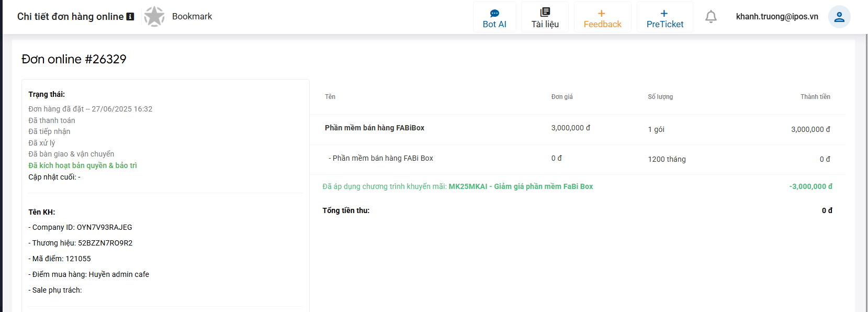Select account email khanh.truong@ipos.vn
This screenshot has height=312, width=868.
click(777, 17)
